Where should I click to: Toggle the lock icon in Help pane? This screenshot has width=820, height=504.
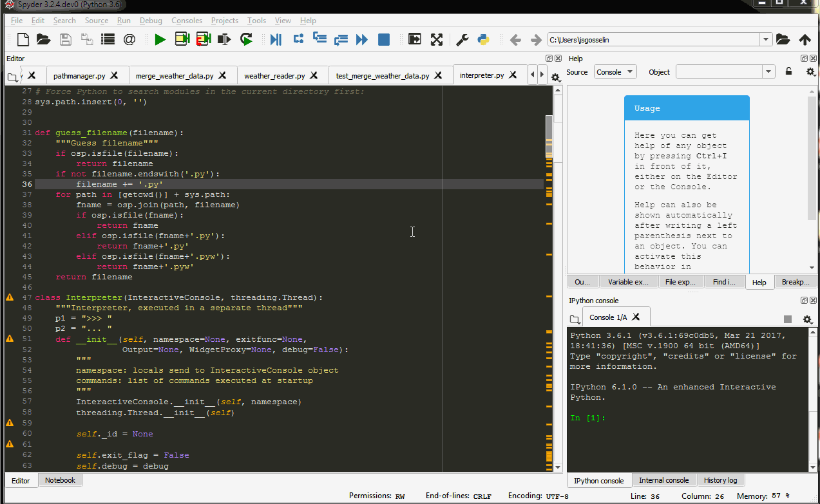pyautogui.click(x=788, y=71)
